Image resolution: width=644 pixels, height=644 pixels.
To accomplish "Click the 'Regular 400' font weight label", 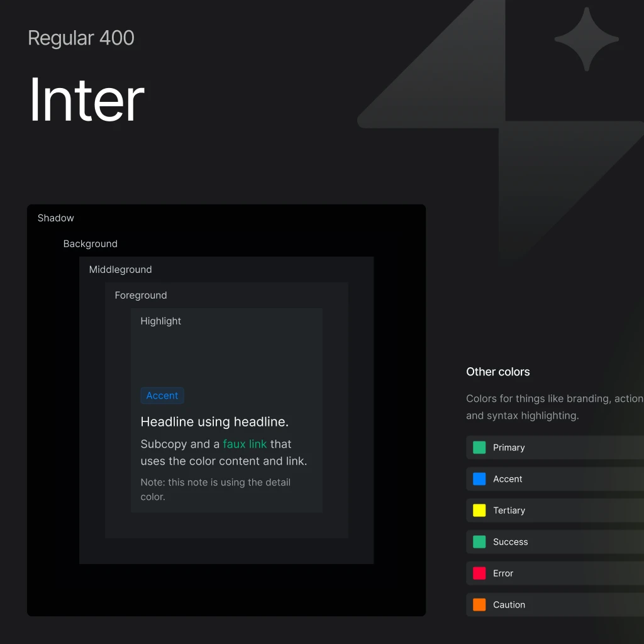I will [81, 38].
